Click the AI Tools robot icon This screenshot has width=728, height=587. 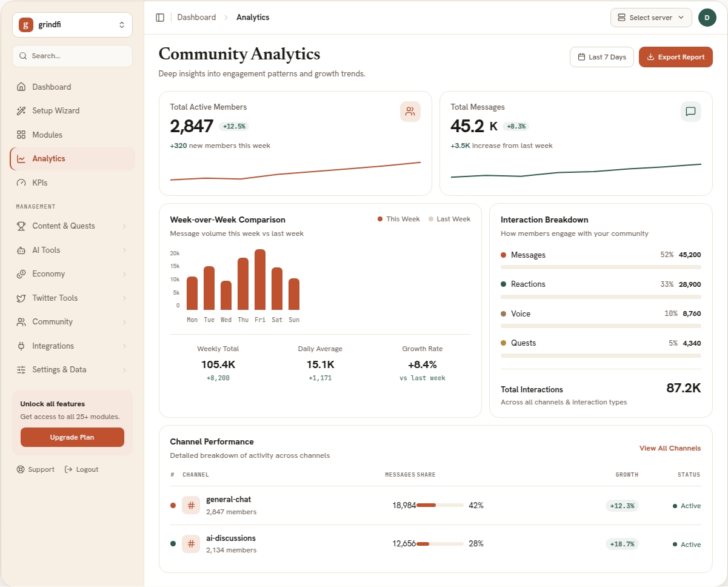[21, 250]
